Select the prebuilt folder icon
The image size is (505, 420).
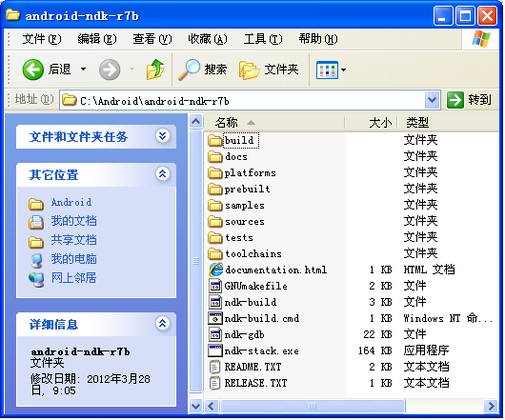point(215,189)
